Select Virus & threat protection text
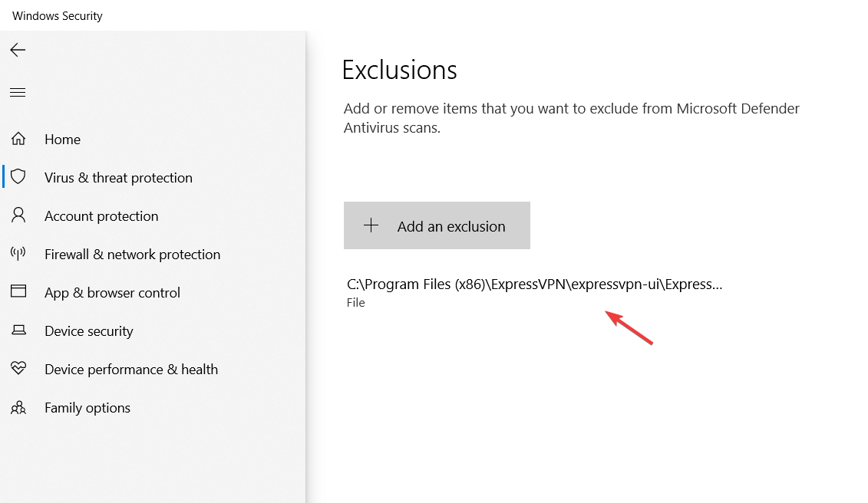 (118, 178)
